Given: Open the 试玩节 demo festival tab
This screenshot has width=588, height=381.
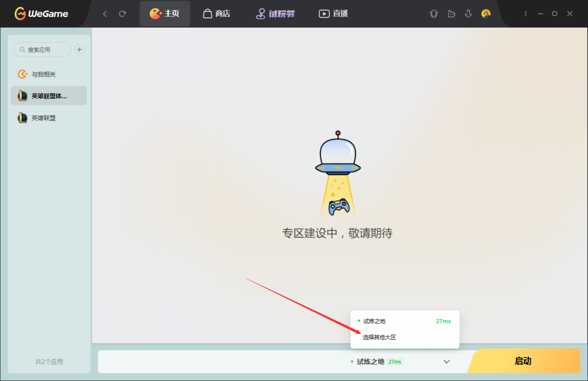Looking at the screenshot, I should (x=275, y=14).
